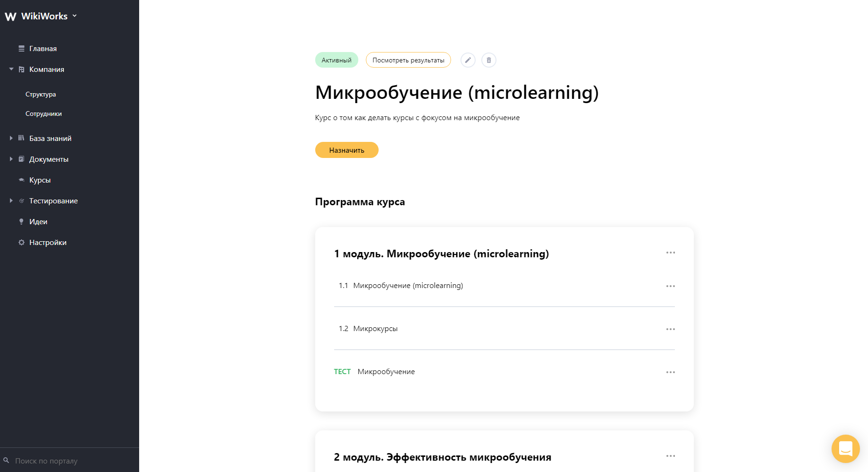This screenshot has width=868, height=472.
Task: Collapse the Компания section arrow
Action: [x=11, y=69]
